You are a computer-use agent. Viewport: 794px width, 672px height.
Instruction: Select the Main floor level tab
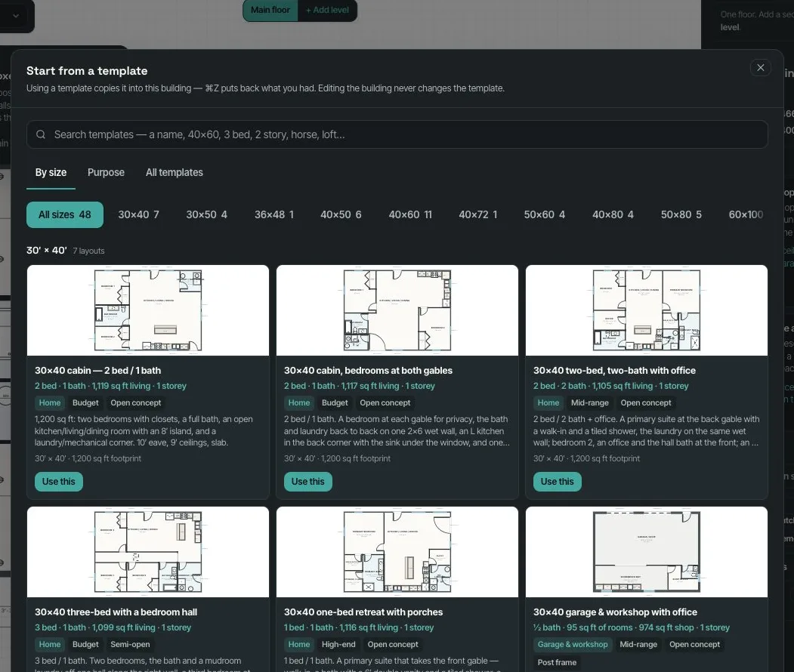click(270, 10)
